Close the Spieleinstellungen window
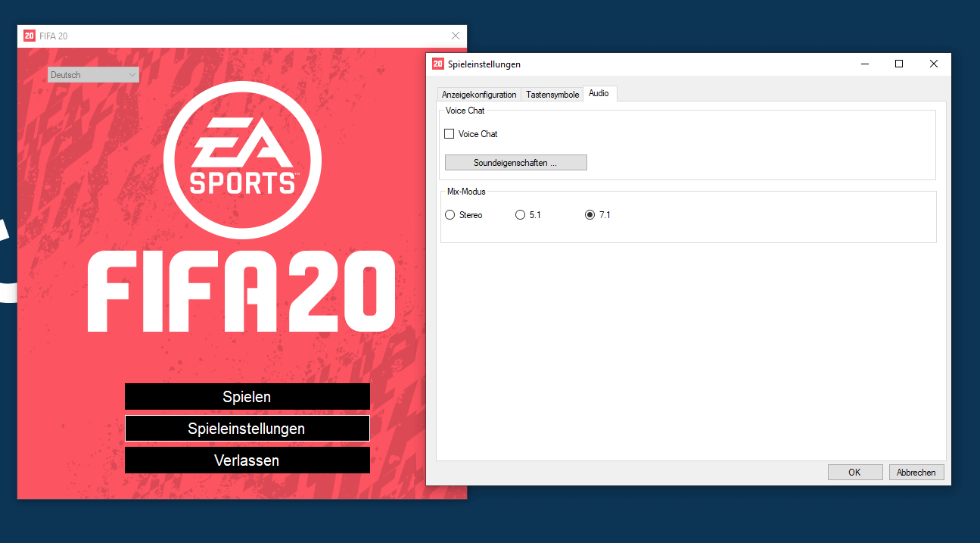Image resolution: width=980 pixels, height=543 pixels. (934, 64)
